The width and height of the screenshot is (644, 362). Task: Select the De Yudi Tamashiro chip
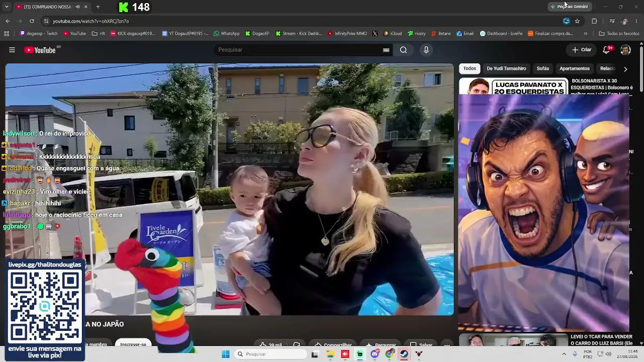[506, 68]
